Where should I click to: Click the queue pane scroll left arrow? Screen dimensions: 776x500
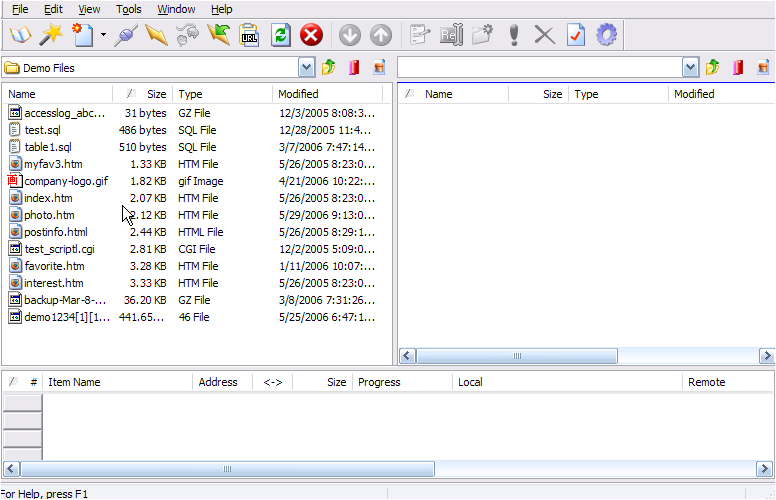coord(11,469)
